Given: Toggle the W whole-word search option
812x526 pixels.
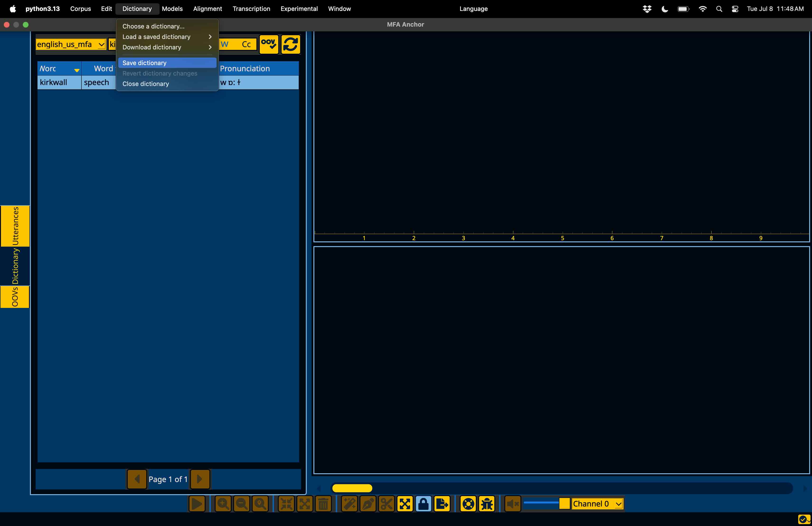Looking at the screenshot, I should point(224,44).
